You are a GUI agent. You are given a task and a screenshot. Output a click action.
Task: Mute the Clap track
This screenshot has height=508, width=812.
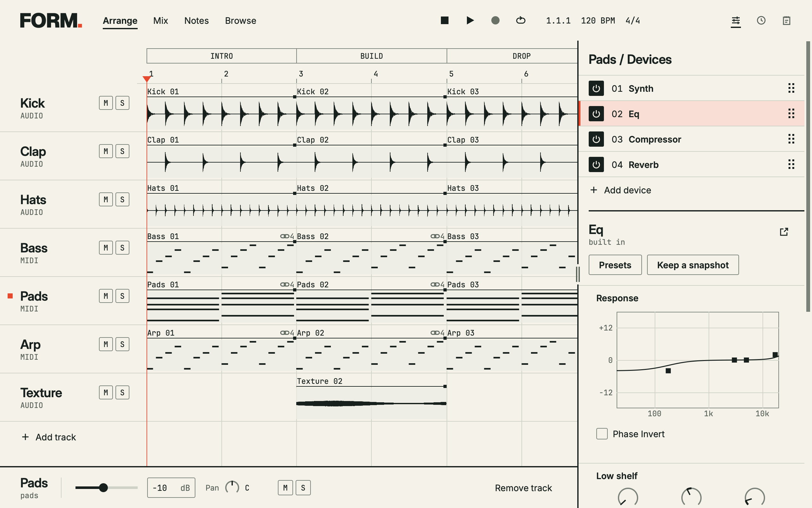pyautogui.click(x=106, y=151)
